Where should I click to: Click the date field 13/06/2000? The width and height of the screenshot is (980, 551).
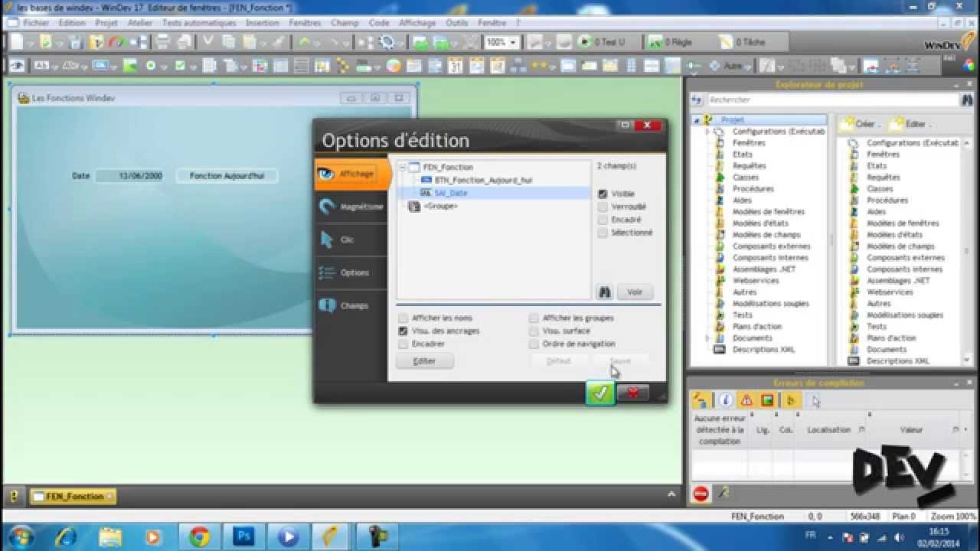tap(131, 175)
